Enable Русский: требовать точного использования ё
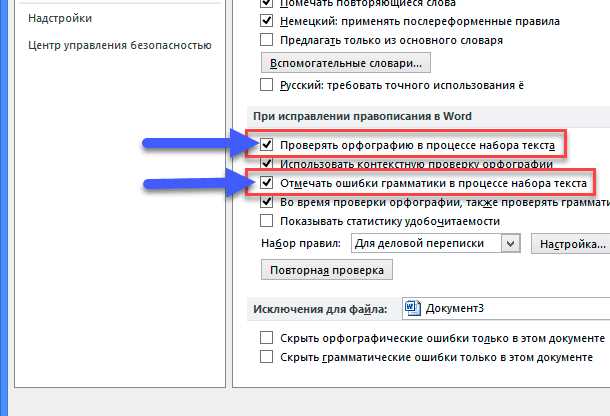The height and width of the screenshot is (416, 610). (266, 85)
